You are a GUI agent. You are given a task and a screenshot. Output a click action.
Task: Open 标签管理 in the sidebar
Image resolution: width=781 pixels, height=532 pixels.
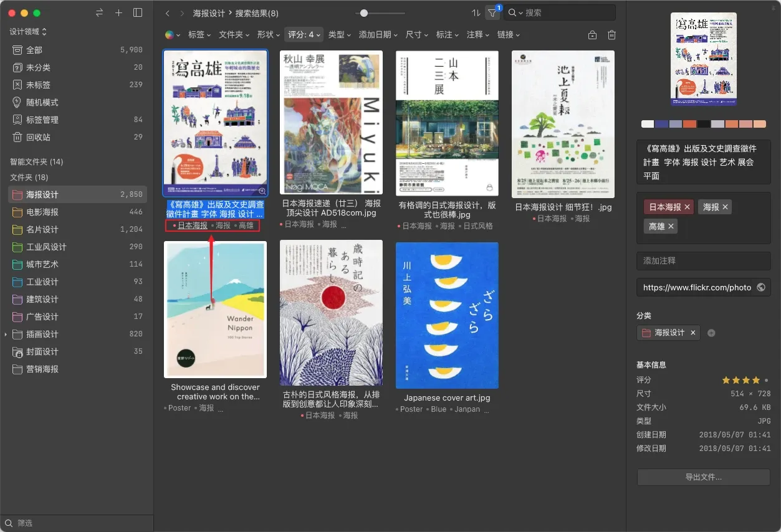[77, 120]
